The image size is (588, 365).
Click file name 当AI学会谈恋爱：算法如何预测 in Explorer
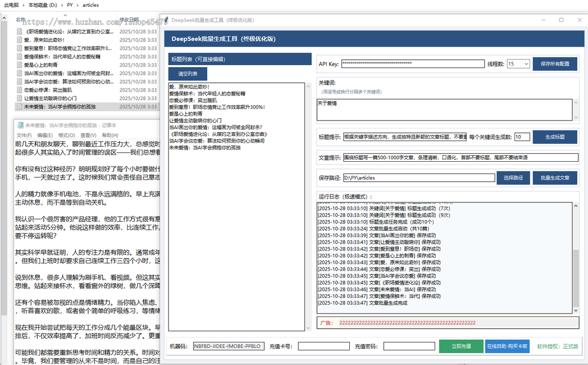tap(68, 81)
